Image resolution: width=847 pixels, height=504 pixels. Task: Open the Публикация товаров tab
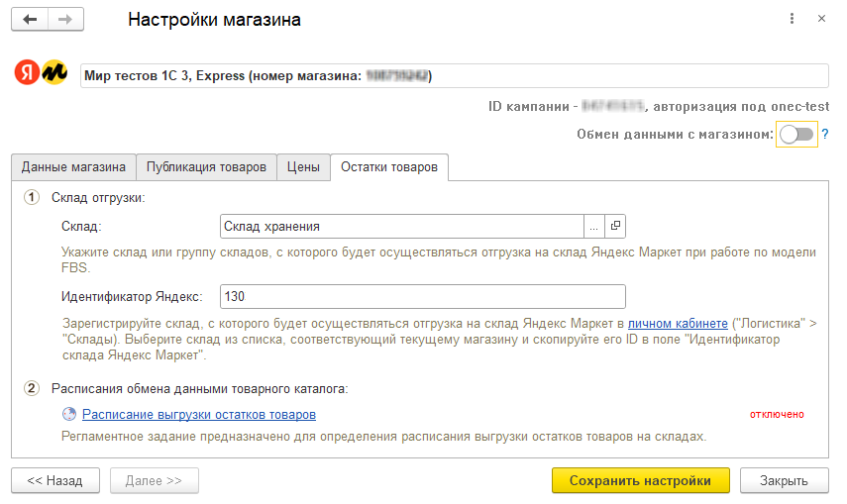coord(205,167)
